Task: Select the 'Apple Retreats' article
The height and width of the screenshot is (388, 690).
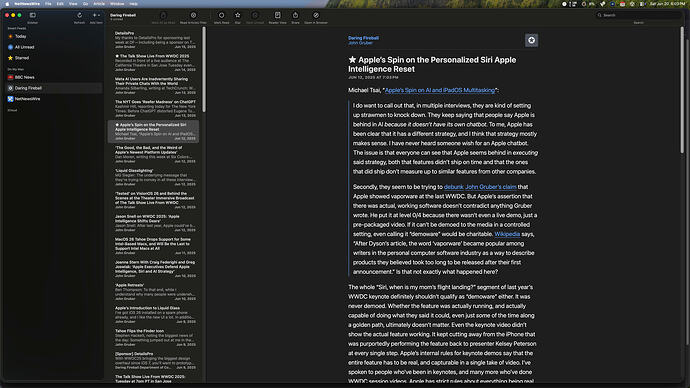Action: [153, 291]
